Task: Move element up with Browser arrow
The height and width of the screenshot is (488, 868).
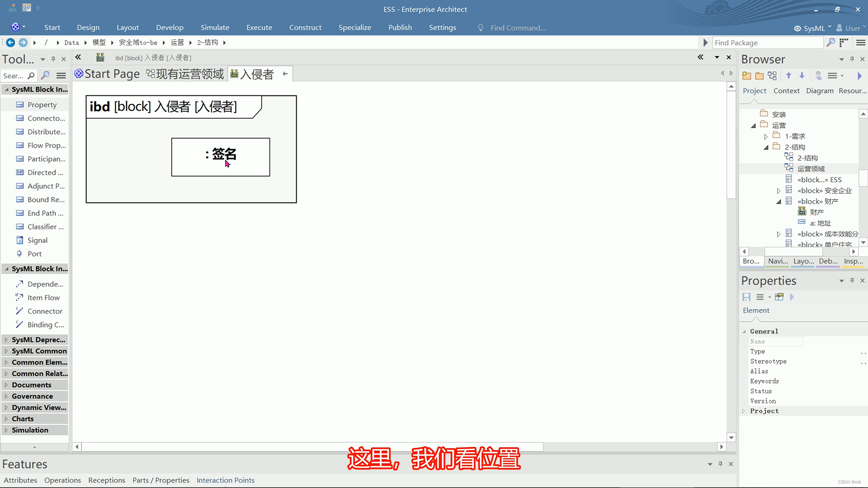Action: click(788, 76)
